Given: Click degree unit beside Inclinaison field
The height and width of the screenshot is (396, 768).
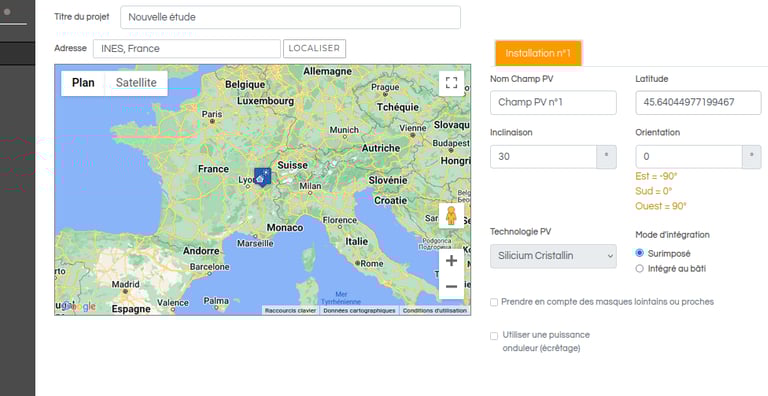Looking at the screenshot, I should coord(606,157).
